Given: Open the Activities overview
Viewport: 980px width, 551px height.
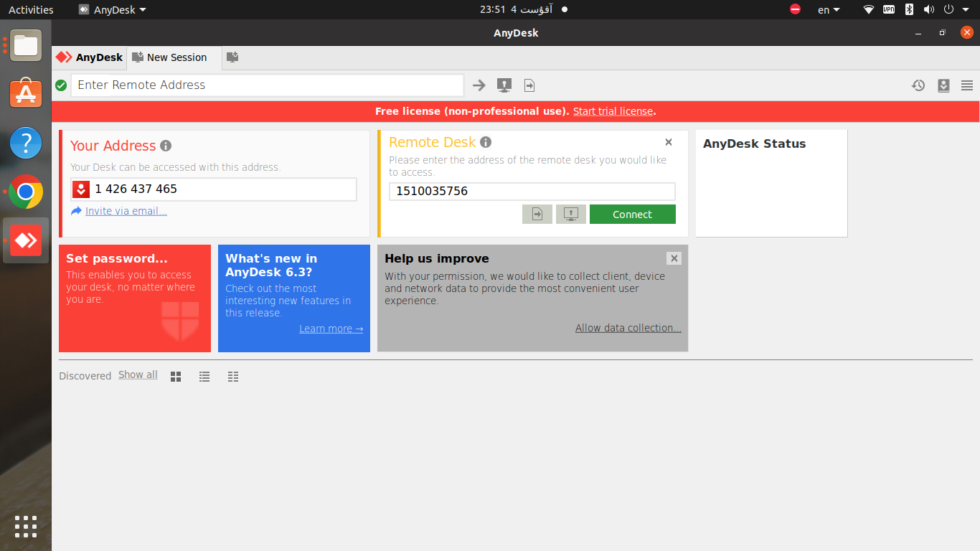Looking at the screenshot, I should [31, 9].
